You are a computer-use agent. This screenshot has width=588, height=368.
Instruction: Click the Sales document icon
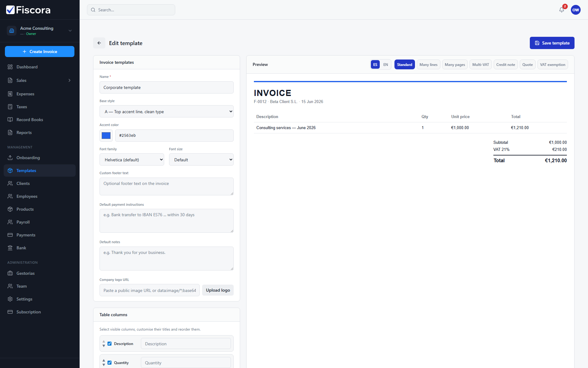pos(10,80)
